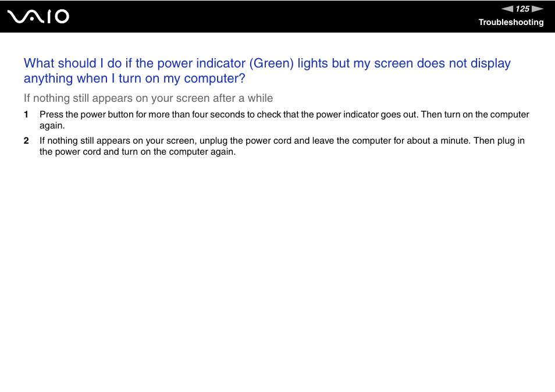This screenshot has height=392, width=555.
Task: Click the black header bar
Action: coord(277,16)
